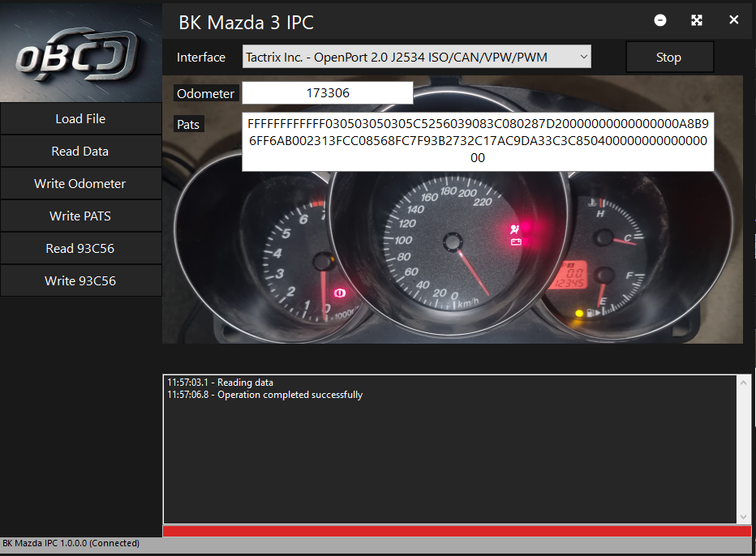Stop the current connection
Screen dimensions: 756x556
(x=669, y=58)
